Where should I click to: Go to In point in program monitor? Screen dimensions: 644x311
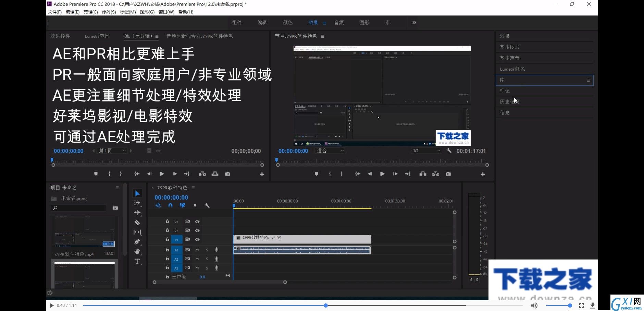358,174
